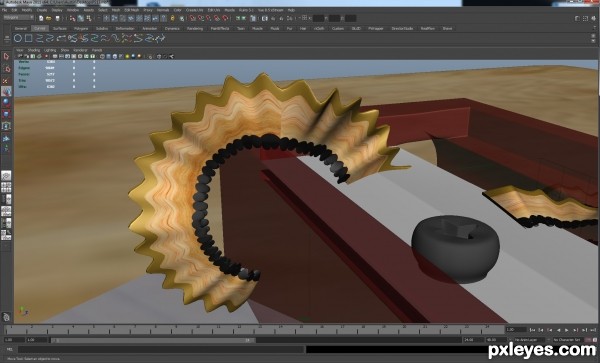Switch to the General shelf tab
Screen dimensions: 600x363
pos(21,28)
